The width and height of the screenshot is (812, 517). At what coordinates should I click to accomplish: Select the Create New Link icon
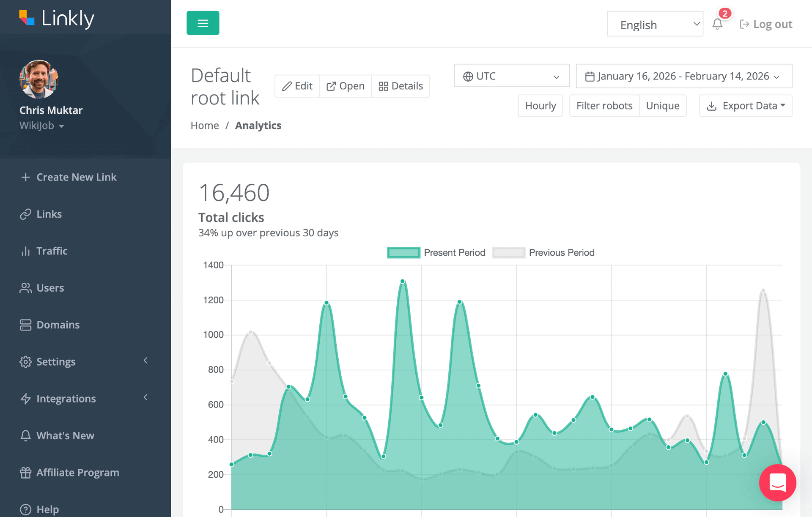pyautogui.click(x=26, y=177)
